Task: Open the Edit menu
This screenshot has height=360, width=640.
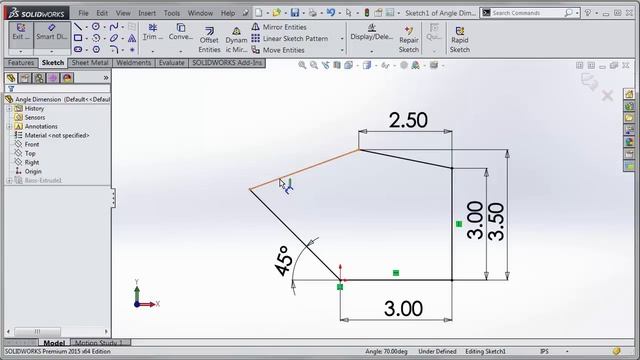Action: (x=102, y=13)
